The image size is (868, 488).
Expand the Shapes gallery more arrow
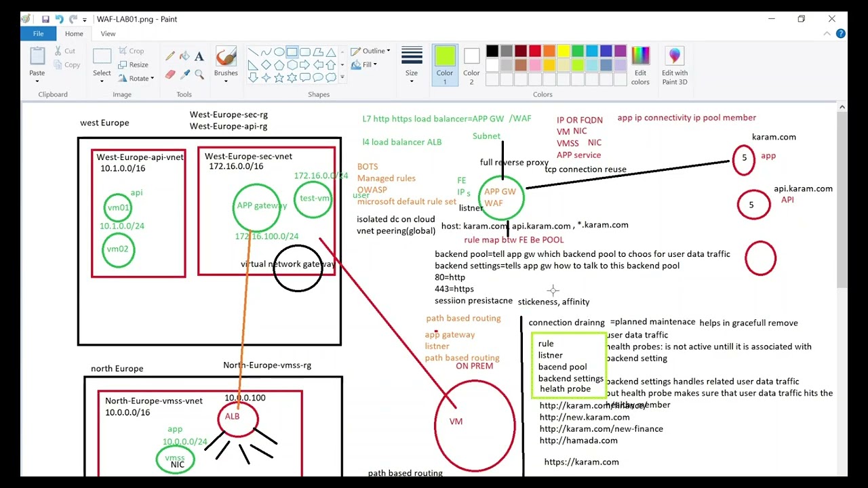[x=342, y=77]
